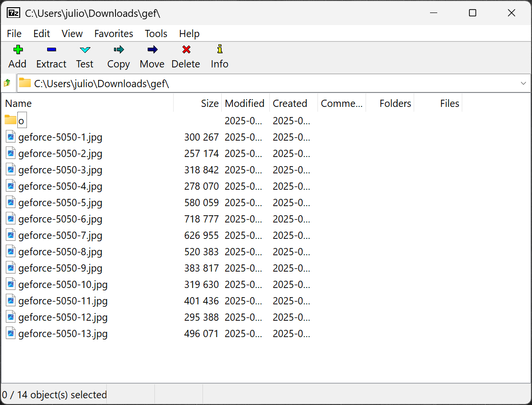Click file icon of geforce-5050-1.jpg
Image resolution: width=532 pixels, height=405 pixels.
(11, 137)
